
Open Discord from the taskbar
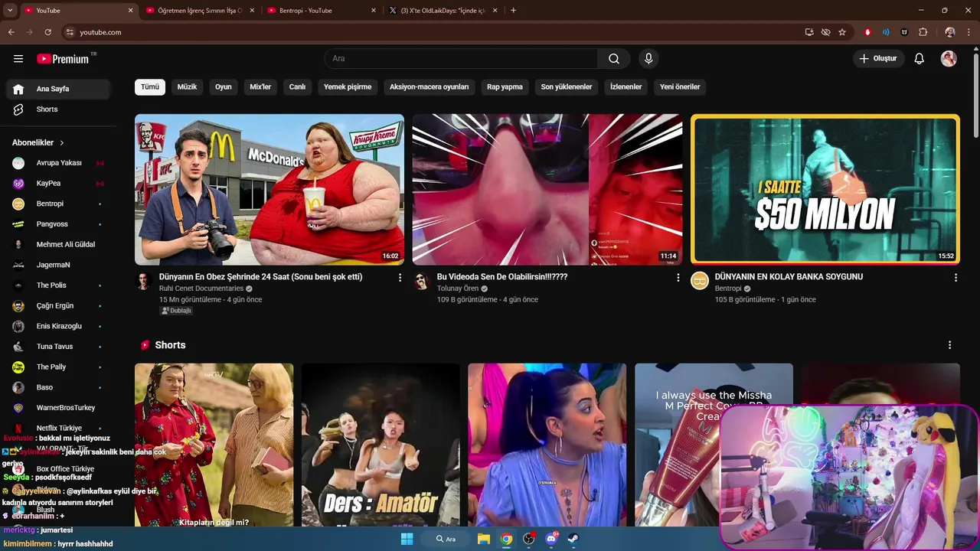[550, 539]
